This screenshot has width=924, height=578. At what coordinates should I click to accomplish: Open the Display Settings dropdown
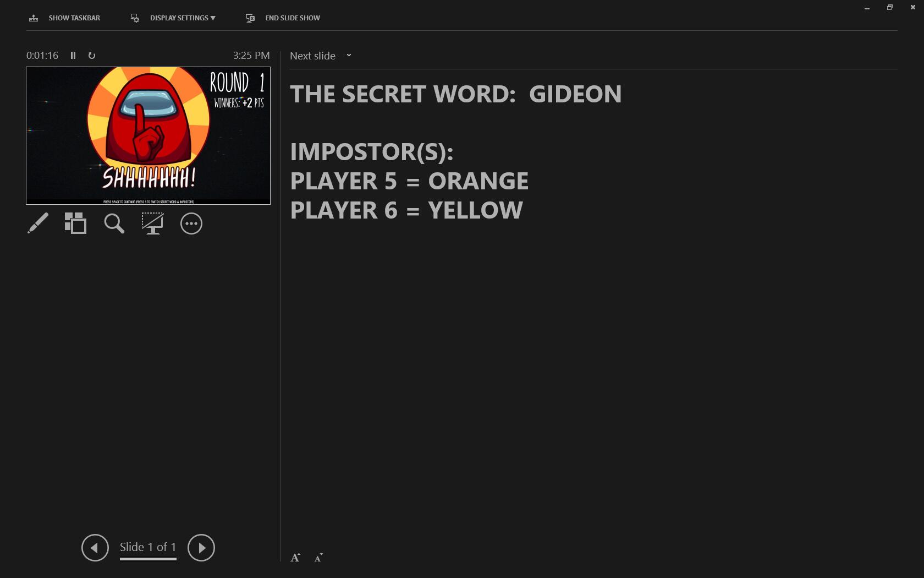tap(173, 18)
